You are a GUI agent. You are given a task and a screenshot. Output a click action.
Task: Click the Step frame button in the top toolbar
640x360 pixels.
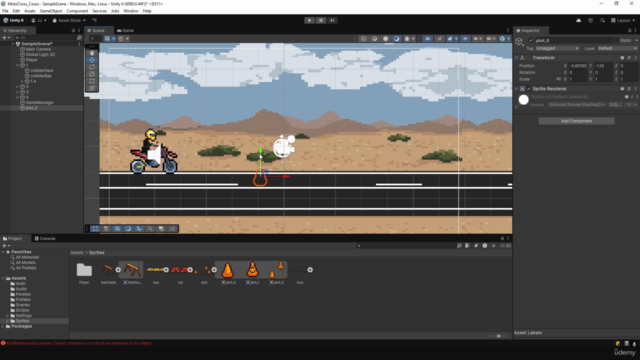(x=332, y=20)
